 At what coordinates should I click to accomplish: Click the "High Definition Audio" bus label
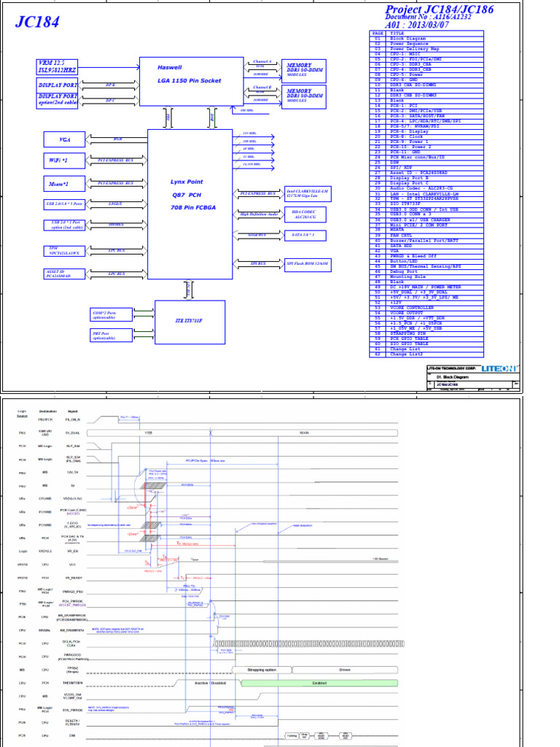259,214
